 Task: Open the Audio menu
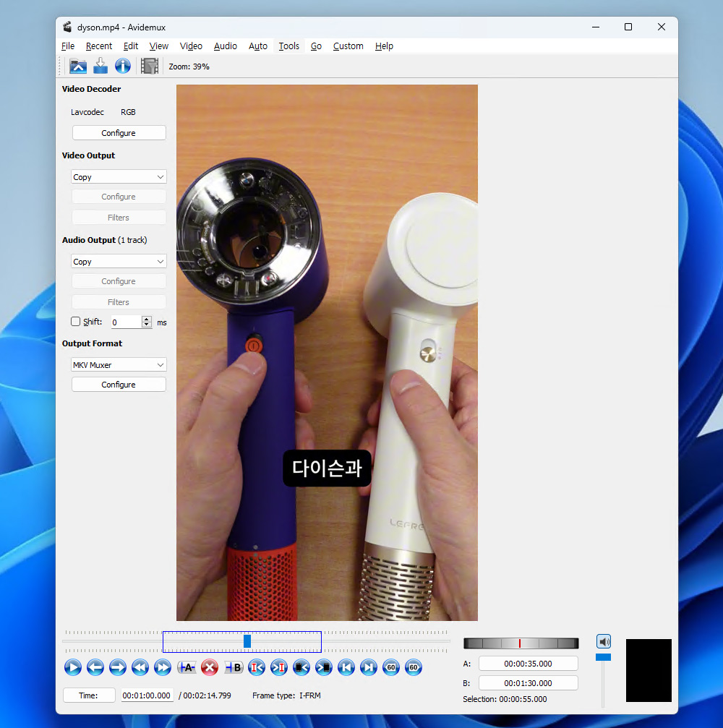coord(225,46)
